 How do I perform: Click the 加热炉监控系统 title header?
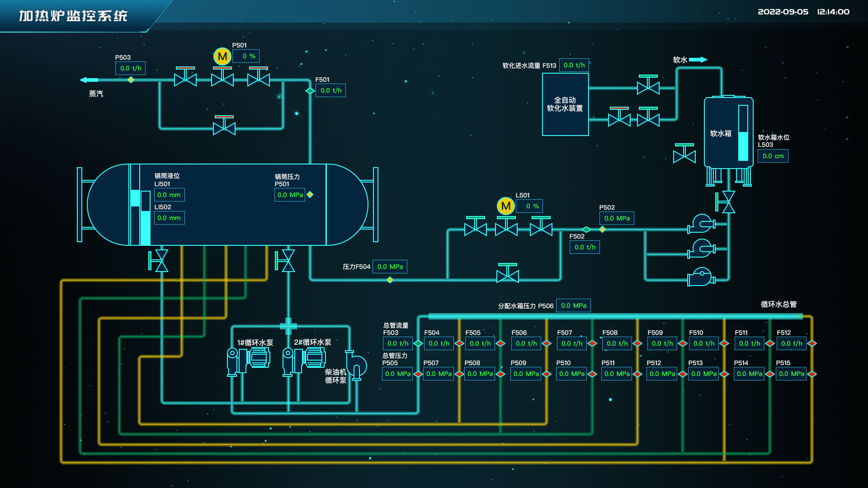(x=72, y=15)
